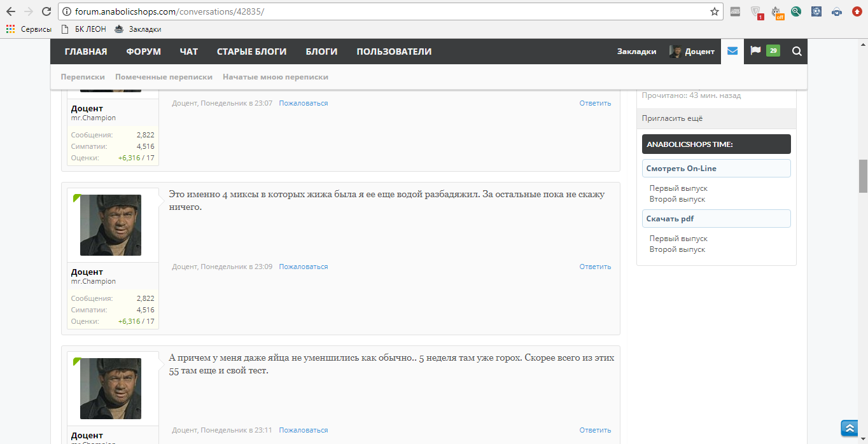Jump to top with the blue arrow button
The height and width of the screenshot is (444, 868).
point(850,428)
